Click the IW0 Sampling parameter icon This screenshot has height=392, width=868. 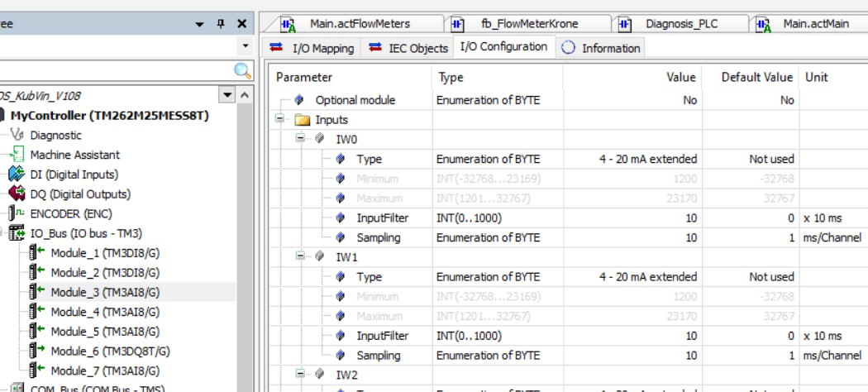340,237
